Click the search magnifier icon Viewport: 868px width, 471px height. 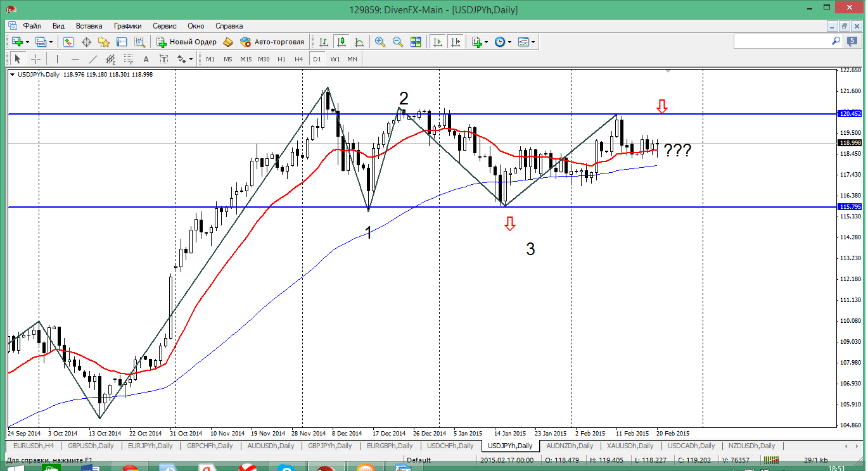coord(836,41)
